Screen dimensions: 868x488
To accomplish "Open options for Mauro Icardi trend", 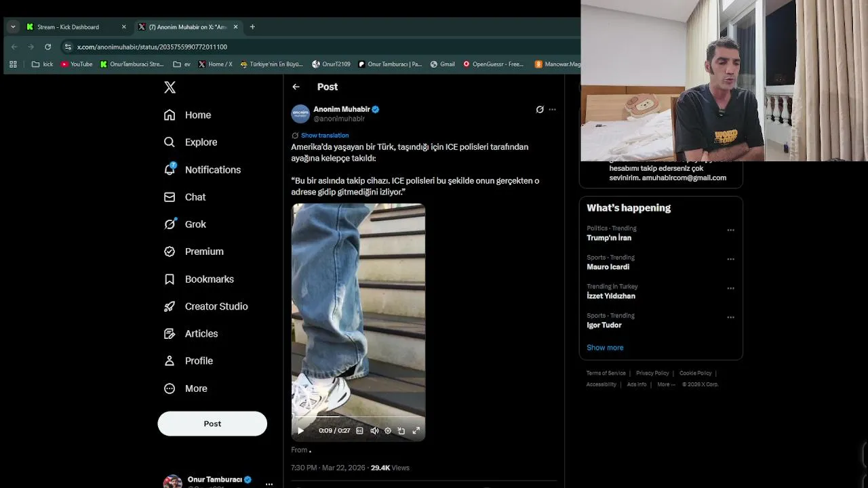I will (x=730, y=259).
